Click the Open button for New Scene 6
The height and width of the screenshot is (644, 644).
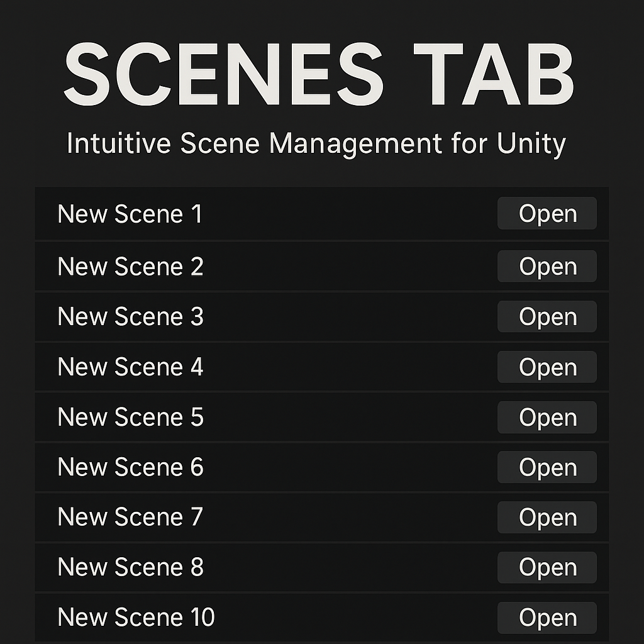[547, 467]
